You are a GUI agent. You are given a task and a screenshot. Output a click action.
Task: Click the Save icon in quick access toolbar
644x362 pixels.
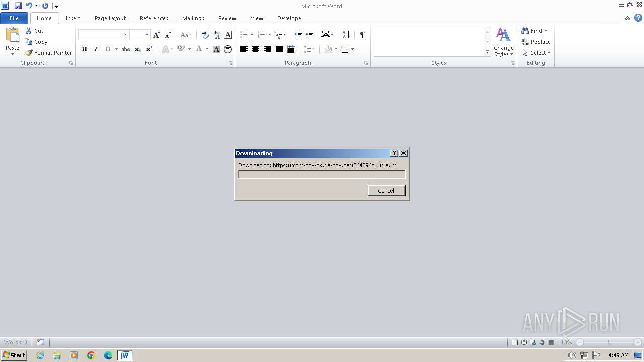click(x=18, y=6)
